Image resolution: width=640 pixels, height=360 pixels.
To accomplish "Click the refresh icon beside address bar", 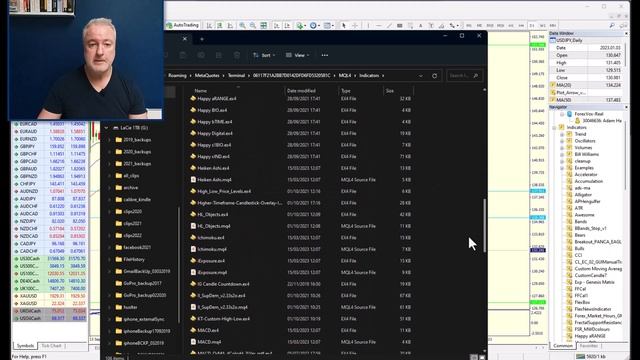I will pos(434,76).
